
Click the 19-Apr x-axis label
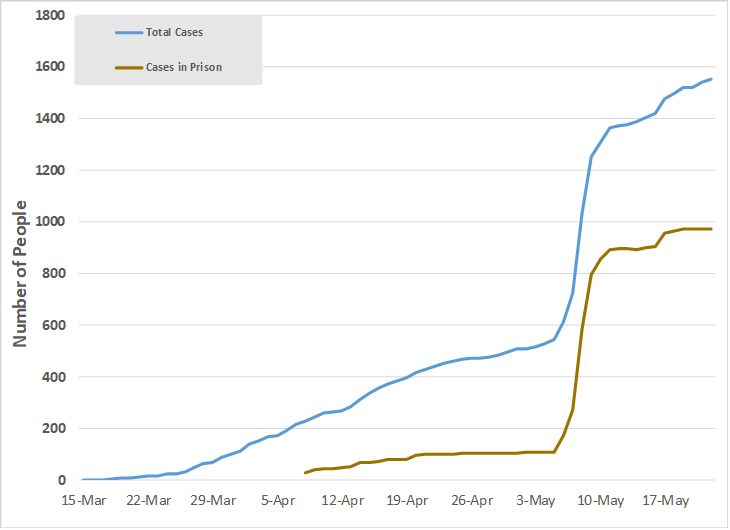pyautogui.click(x=407, y=501)
